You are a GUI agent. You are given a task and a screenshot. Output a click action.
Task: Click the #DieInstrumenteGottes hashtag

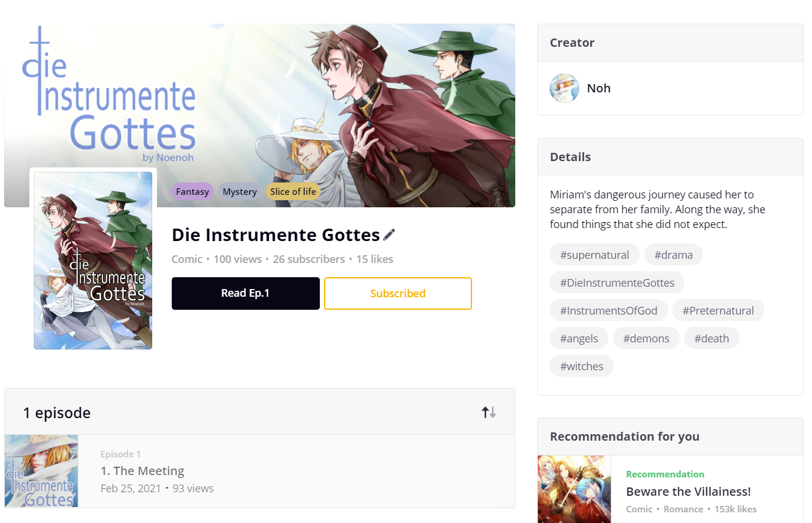[x=617, y=283]
